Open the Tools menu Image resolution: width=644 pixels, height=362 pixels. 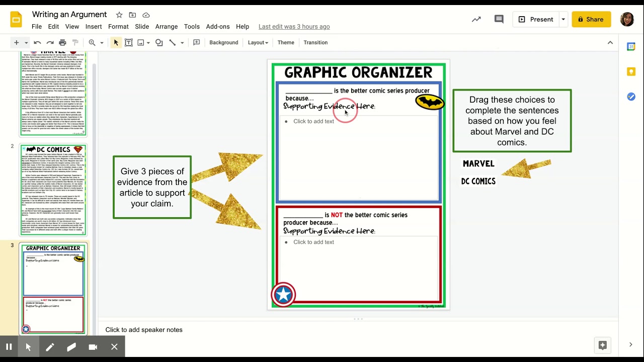coord(192,27)
